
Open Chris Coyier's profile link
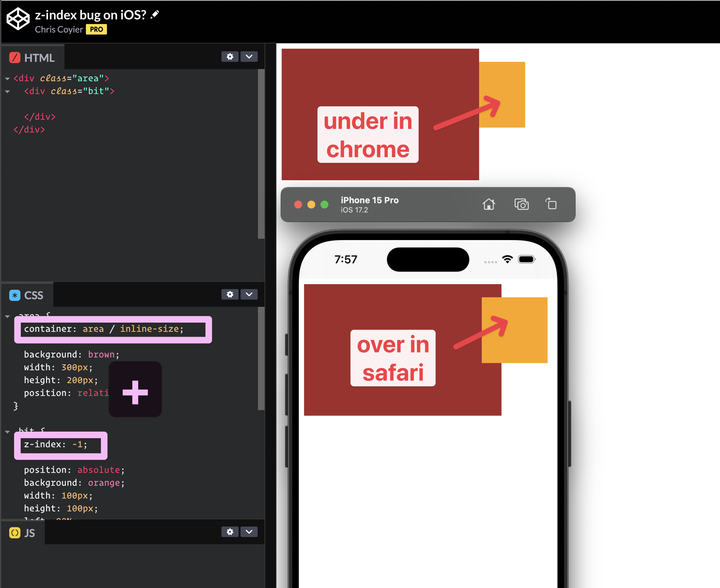tap(59, 30)
